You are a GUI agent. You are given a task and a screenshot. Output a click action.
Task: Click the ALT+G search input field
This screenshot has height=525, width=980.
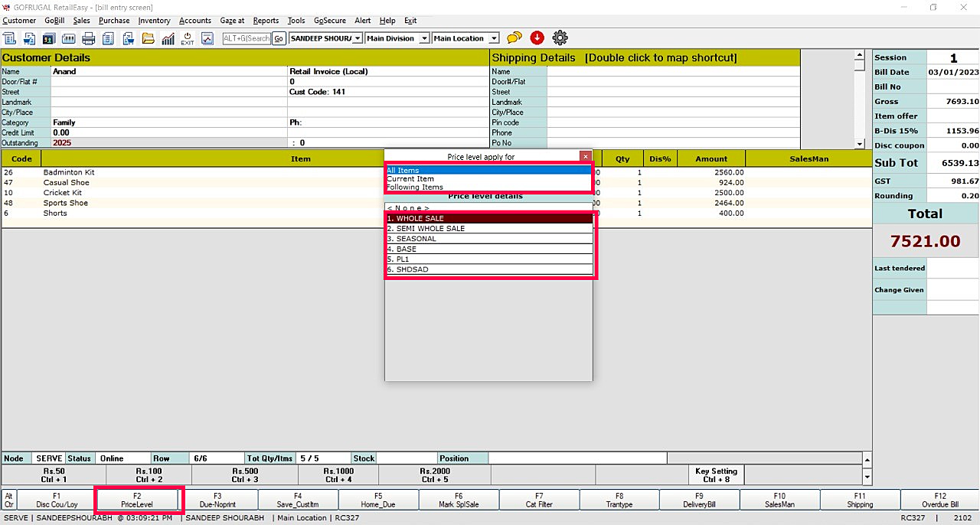click(x=247, y=38)
